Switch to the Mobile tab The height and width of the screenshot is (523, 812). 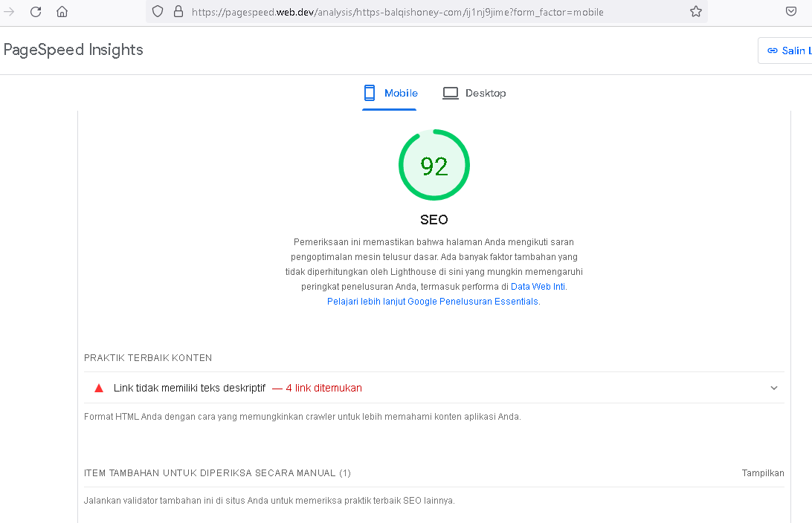390,94
